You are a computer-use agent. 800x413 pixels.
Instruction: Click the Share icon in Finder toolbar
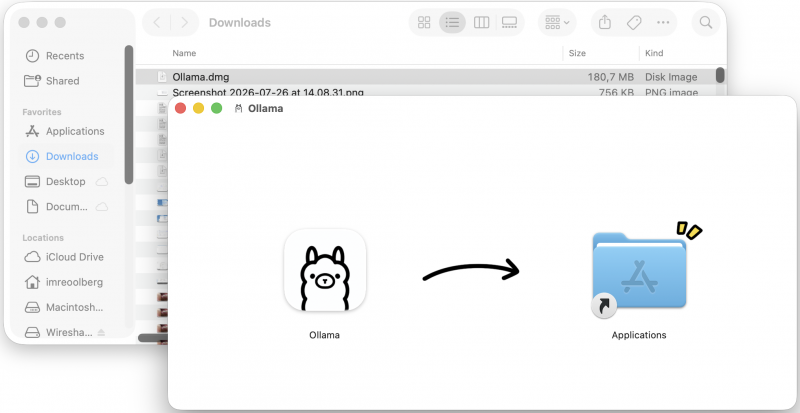(605, 22)
